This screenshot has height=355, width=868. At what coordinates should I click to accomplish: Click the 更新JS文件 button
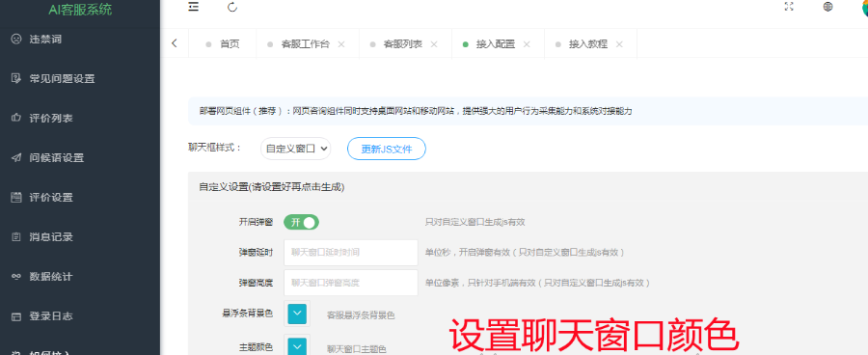pos(387,149)
